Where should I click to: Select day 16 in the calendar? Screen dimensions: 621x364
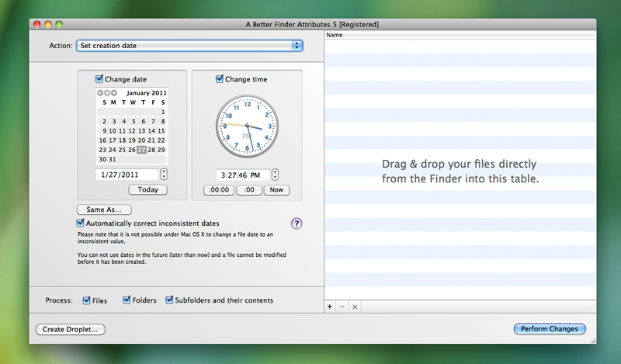pyautogui.click(x=102, y=140)
